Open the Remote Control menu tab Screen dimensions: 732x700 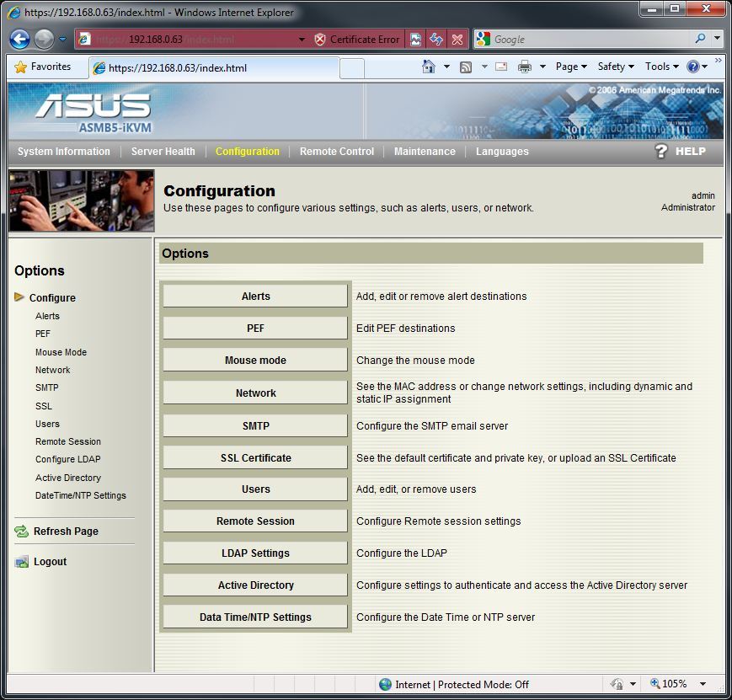(x=336, y=152)
